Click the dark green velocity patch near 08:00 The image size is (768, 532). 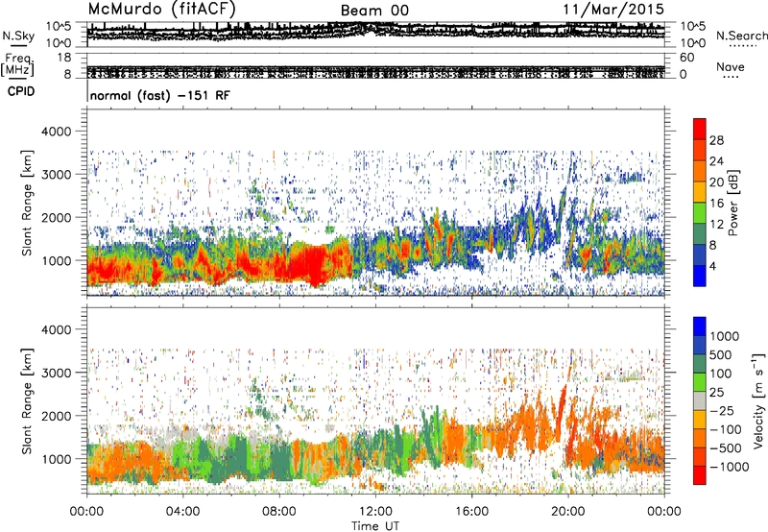[x=279, y=463]
